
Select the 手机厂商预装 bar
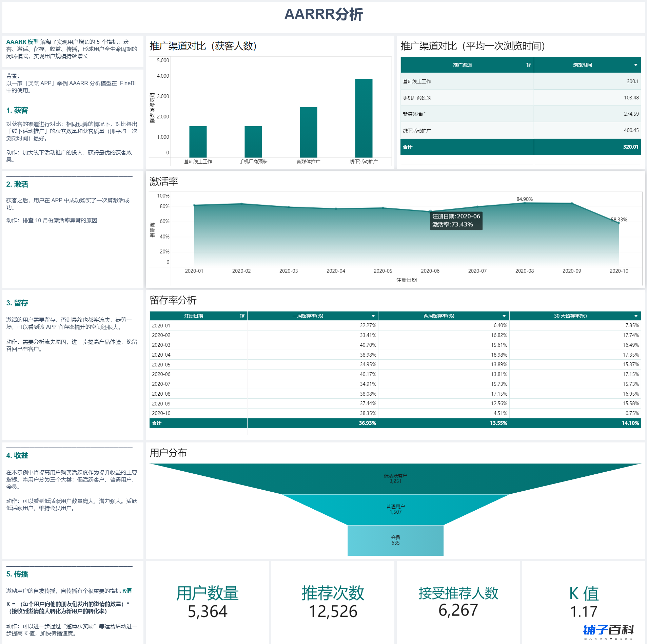(x=253, y=142)
